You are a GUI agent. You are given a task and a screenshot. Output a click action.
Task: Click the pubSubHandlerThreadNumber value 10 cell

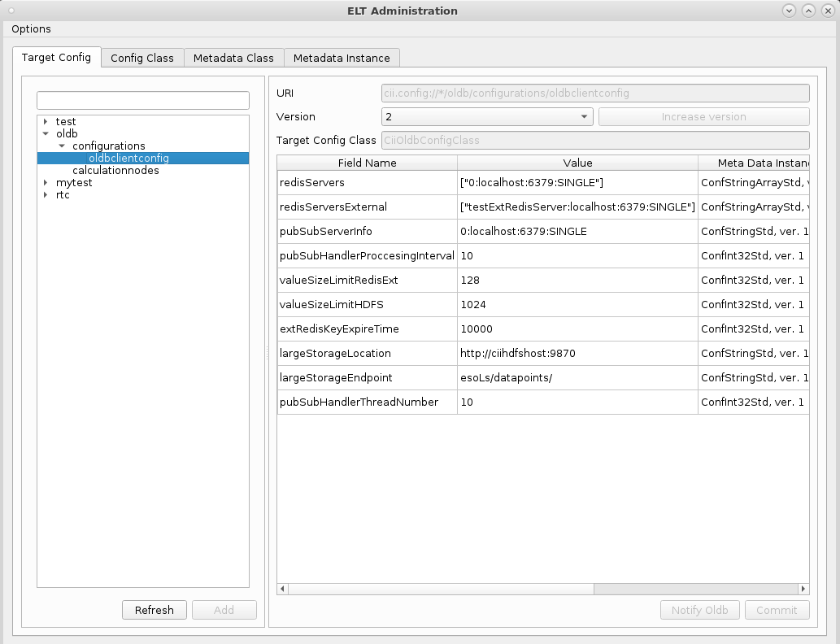tap(577, 402)
